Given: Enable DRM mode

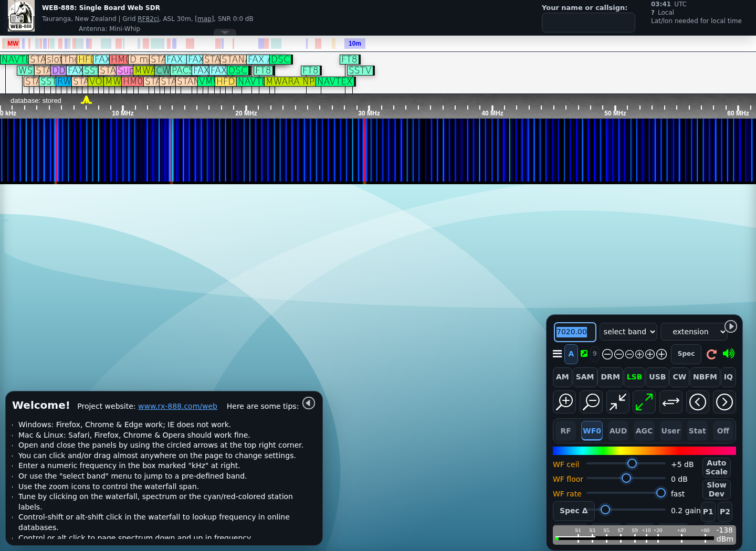Looking at the screenshot, I should [x=610, y=377].
